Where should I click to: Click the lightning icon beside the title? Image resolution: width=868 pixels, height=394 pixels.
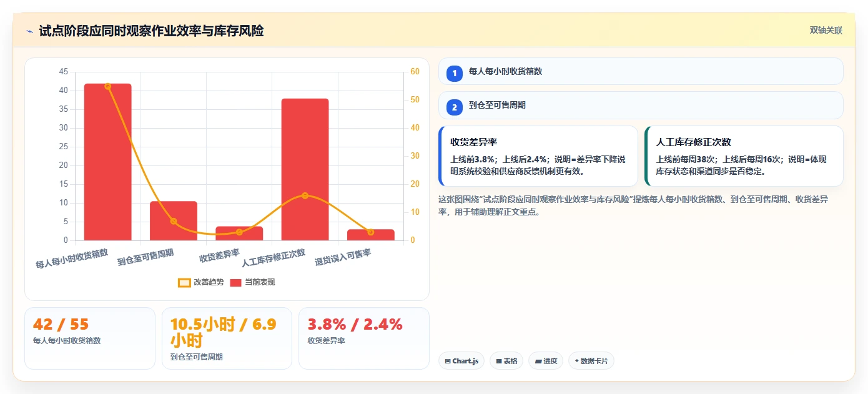tap(30, 31)
